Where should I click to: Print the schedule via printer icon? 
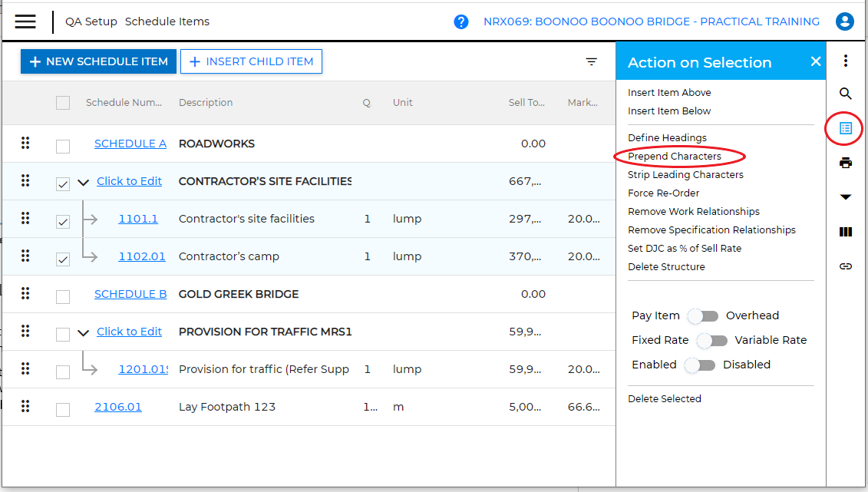(845, 163)
